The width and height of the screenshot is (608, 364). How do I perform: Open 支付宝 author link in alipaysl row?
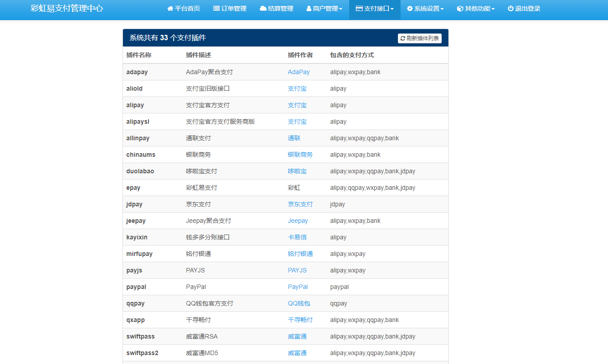coord(297,121)
